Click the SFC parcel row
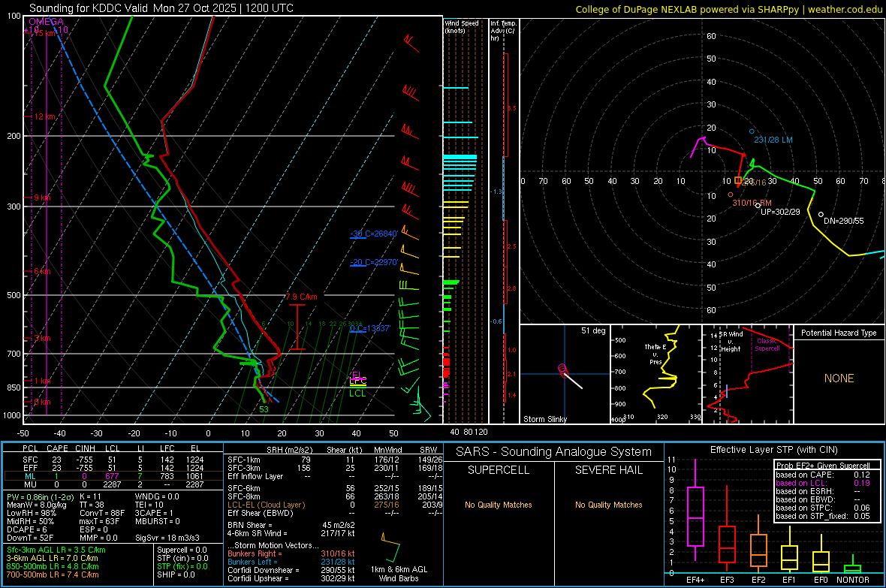 tap(112, 460)
